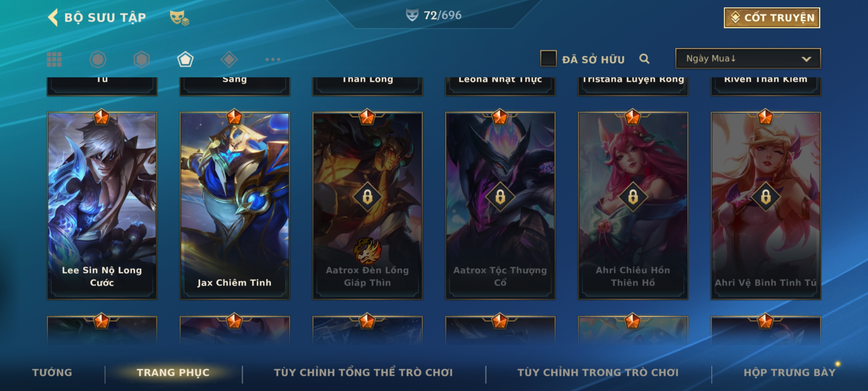Image resolution: width=868 pixels, height=391 pixels.
Task: Switch to Tùy Chỉnh Tổng Thể Trò Chơi tab
Action: (363, 373)
